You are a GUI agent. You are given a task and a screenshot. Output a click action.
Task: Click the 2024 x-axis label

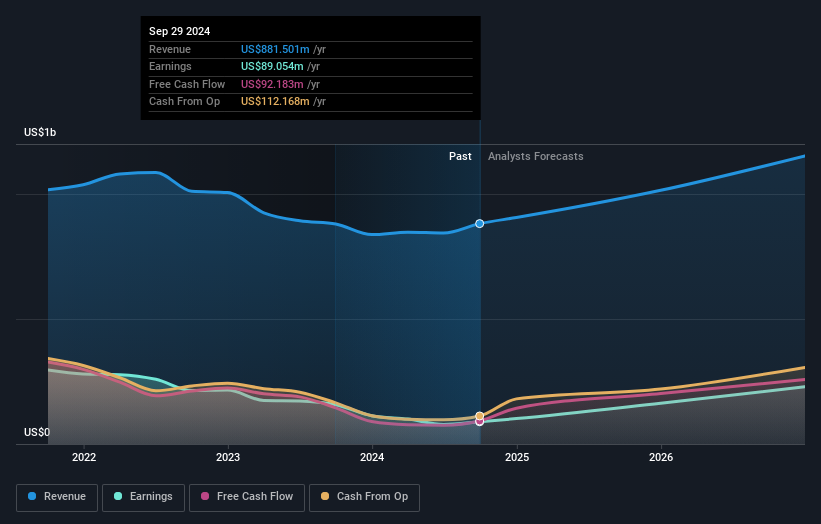372,457
